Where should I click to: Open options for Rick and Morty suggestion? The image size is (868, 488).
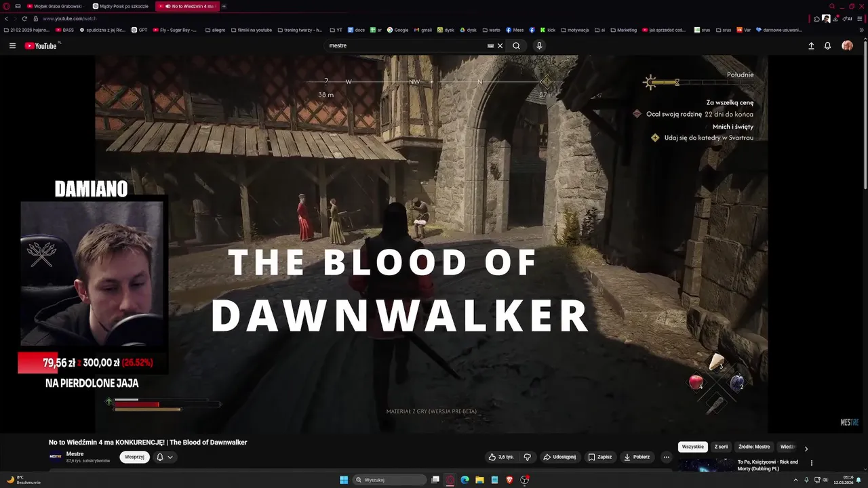pyautogui.click(x=812, y=463)
